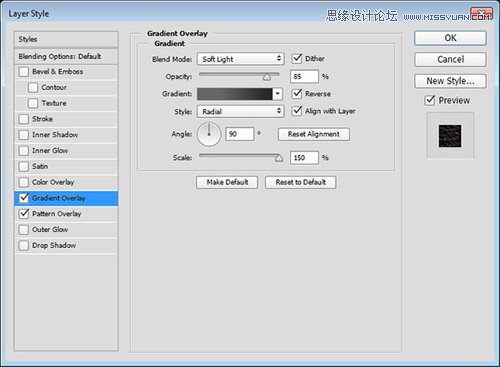Image resolution: width=500 pixels, height=367 pixels.
Task: Select the Pattern Overlay style item
Action: [66, 214]
